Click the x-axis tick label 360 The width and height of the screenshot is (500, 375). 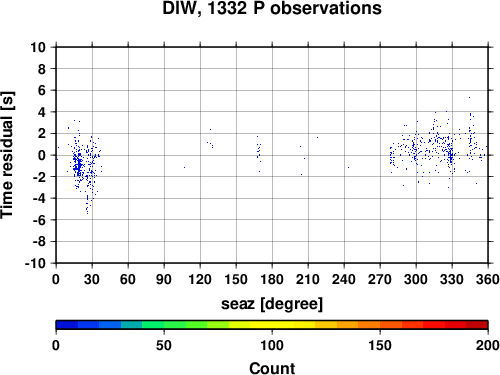click(488, 279)
